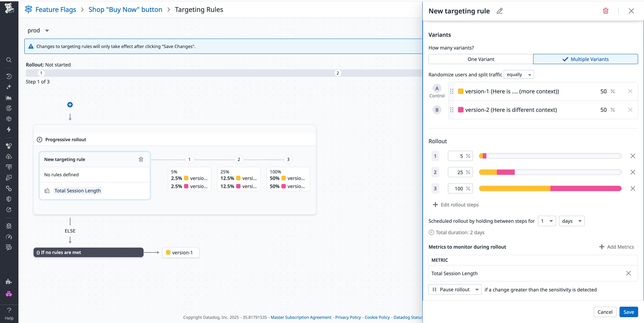Screen dimensions: 644x323
Task: Open the search magnifying glass in sidebar
Action: coord(9,60)
